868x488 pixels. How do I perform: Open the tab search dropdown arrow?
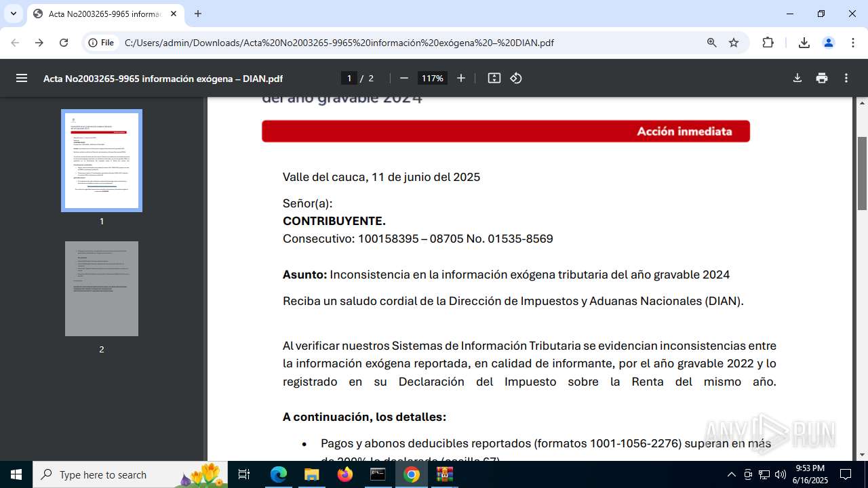click(x=13, y=14)
